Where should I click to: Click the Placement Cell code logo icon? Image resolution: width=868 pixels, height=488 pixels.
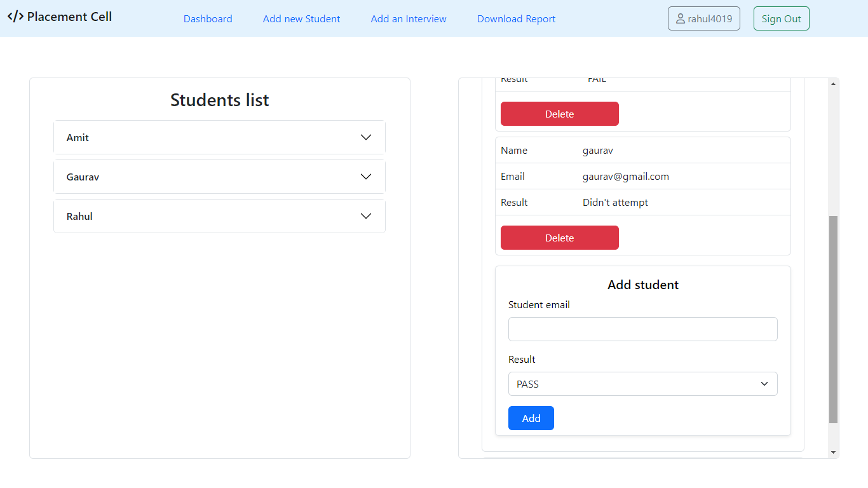click(x=15, y=17)
